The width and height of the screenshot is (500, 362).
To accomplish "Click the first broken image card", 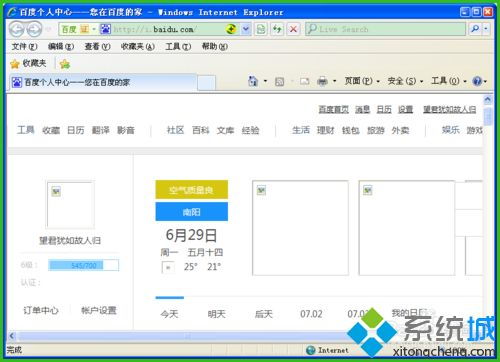I will [300, 228].
